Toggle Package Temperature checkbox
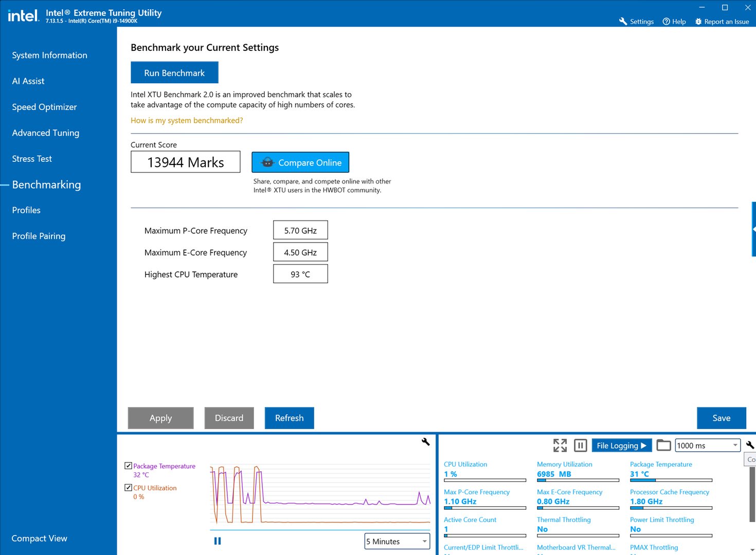The image size is (756, 555). 128,466
